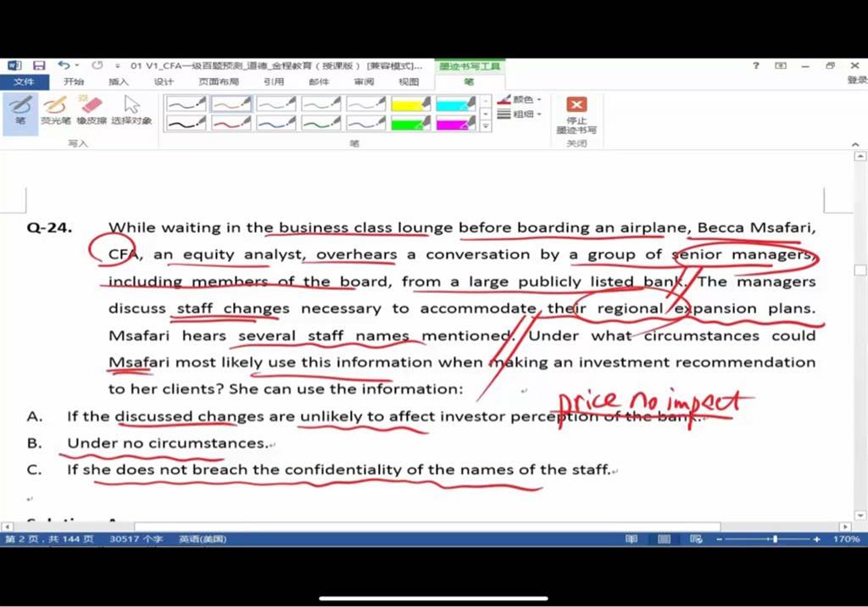The image size is (868, 607).
Task: Click the 170% zoom level
Action: [x=846, y=539]
